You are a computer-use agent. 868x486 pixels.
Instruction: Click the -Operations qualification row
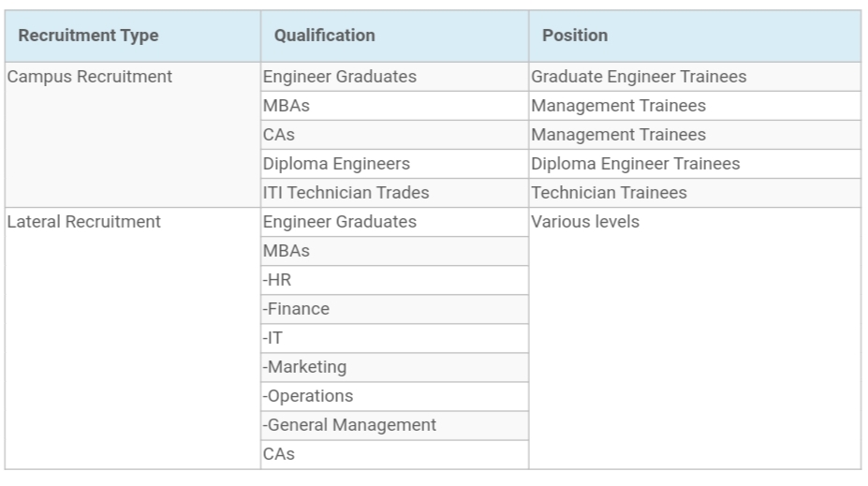point(308,396)
